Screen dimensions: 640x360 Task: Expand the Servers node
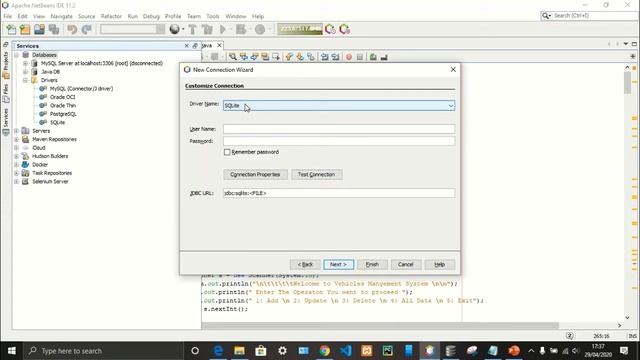click(17, 131)
